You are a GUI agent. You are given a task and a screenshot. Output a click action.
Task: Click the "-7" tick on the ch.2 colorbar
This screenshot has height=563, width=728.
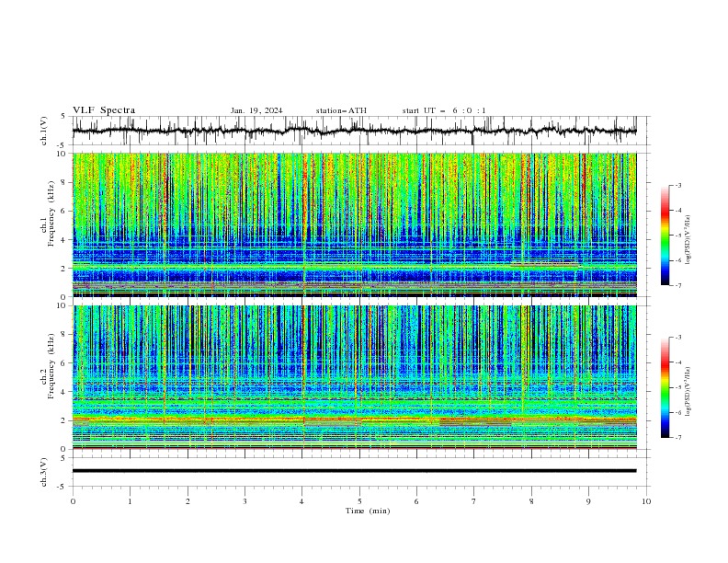tap(678, 438)
